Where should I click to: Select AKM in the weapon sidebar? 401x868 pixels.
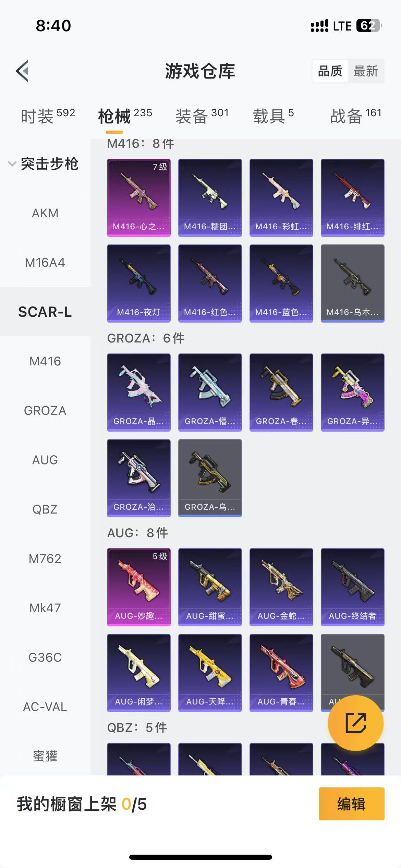(x=45, y=213)
